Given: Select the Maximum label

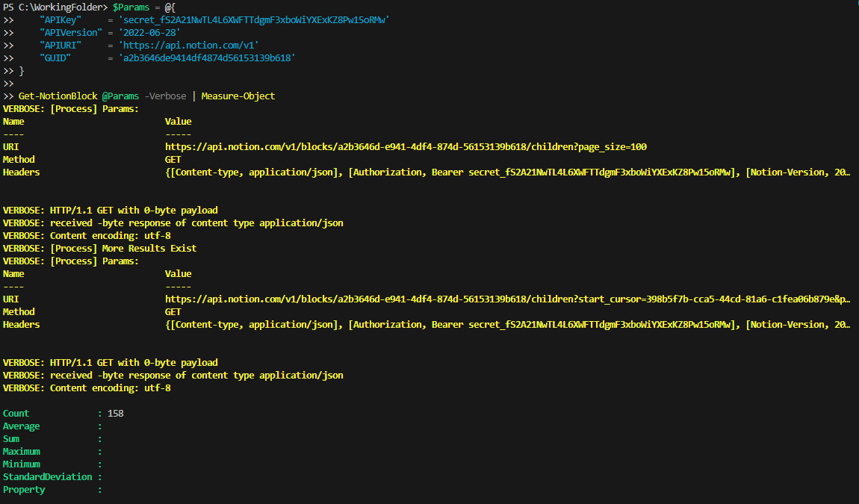Looking at the screenshot, I should coord(22,452).
